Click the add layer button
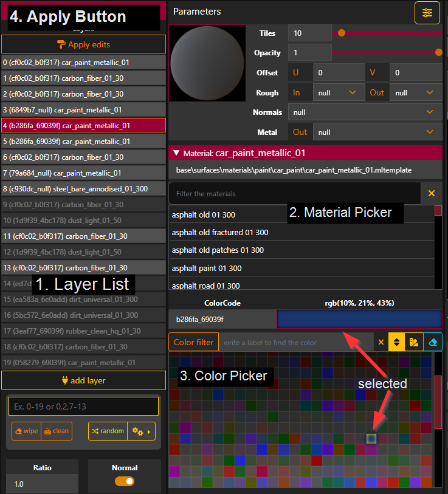The width and height of the screenshot is (448, 494). (83, 380)
